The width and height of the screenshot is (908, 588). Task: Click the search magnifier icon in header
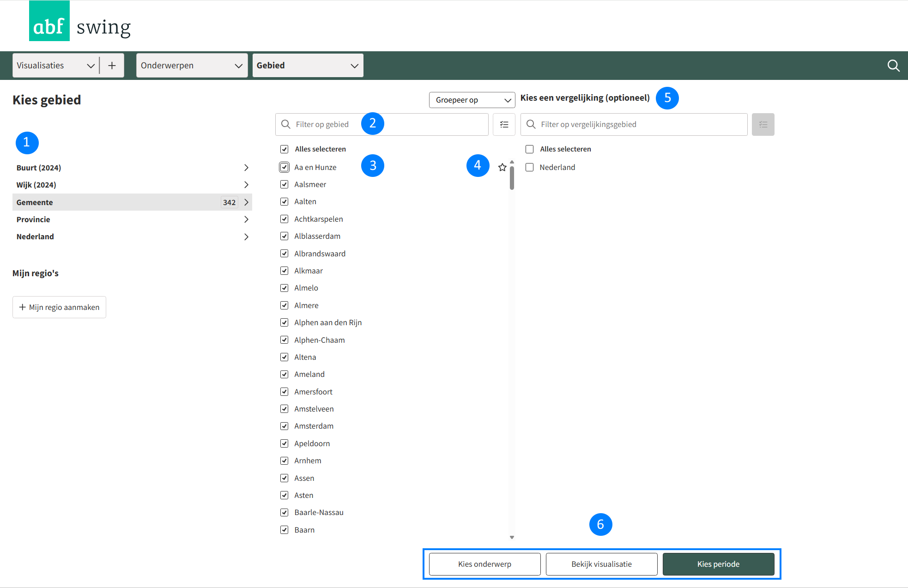pyautogui.click(x=893, y=66)
